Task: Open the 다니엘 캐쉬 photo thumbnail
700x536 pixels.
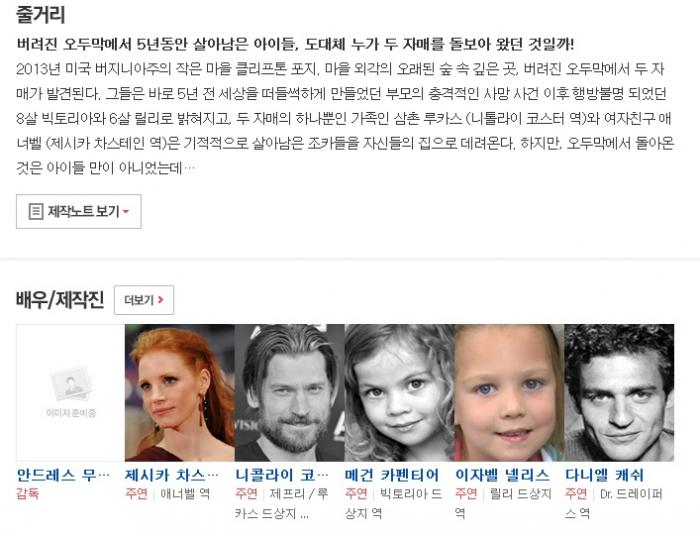Action: point(619,393)
